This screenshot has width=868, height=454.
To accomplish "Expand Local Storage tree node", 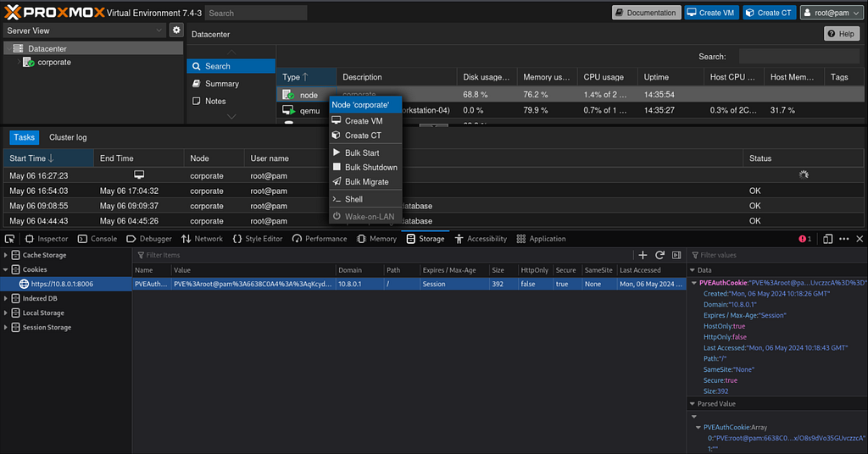I will coord(6,313).
